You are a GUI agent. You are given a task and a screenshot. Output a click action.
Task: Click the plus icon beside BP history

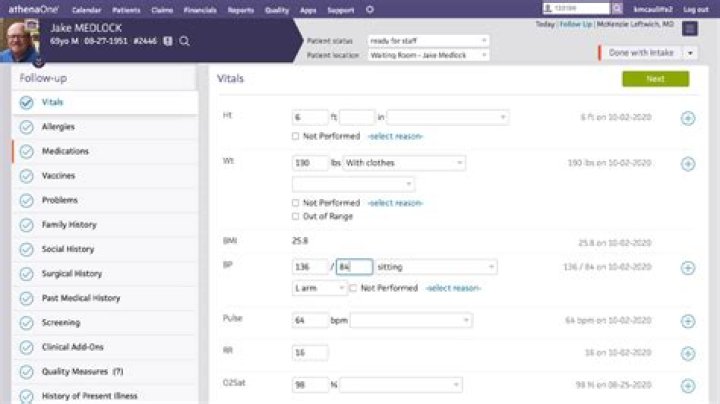coord(688,268)
